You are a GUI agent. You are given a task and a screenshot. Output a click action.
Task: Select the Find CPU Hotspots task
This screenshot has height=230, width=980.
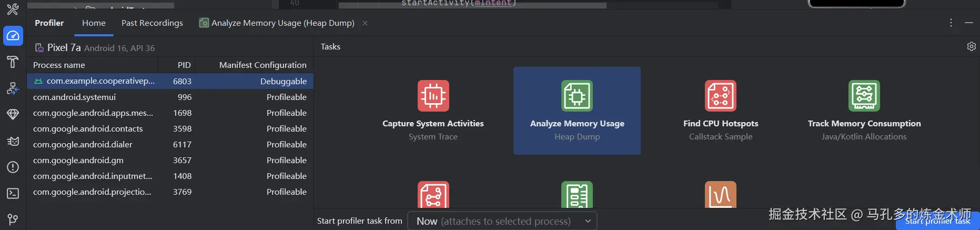coord(721,111)
